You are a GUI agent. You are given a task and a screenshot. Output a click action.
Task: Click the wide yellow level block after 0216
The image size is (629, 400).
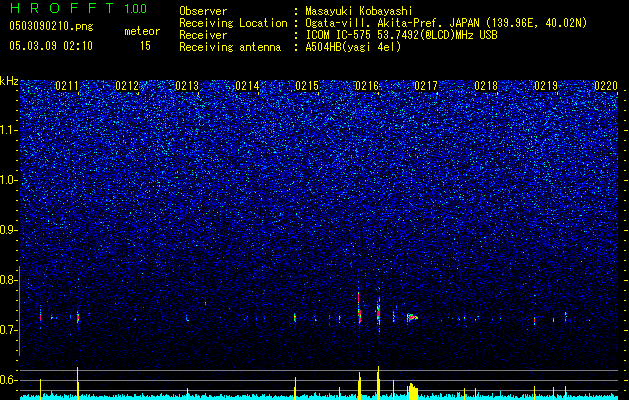coord(412,392)
